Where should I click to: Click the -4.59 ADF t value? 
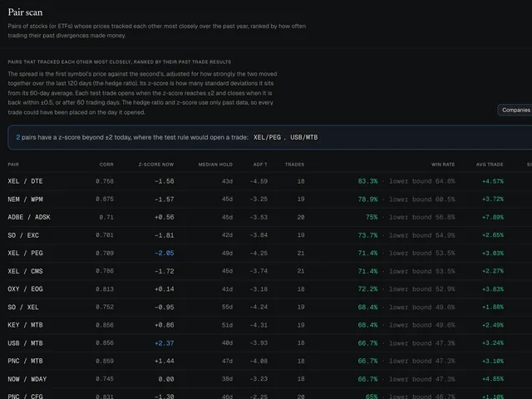(x=259, y=181)
